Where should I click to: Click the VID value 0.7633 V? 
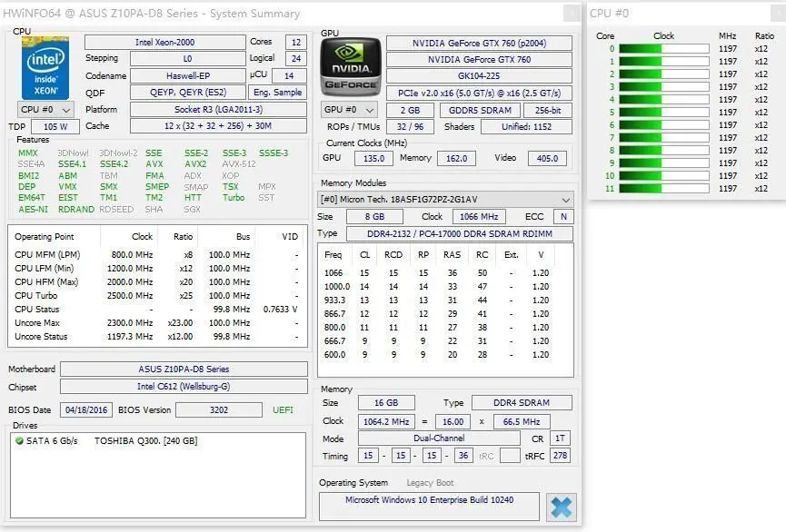(280, 310)
